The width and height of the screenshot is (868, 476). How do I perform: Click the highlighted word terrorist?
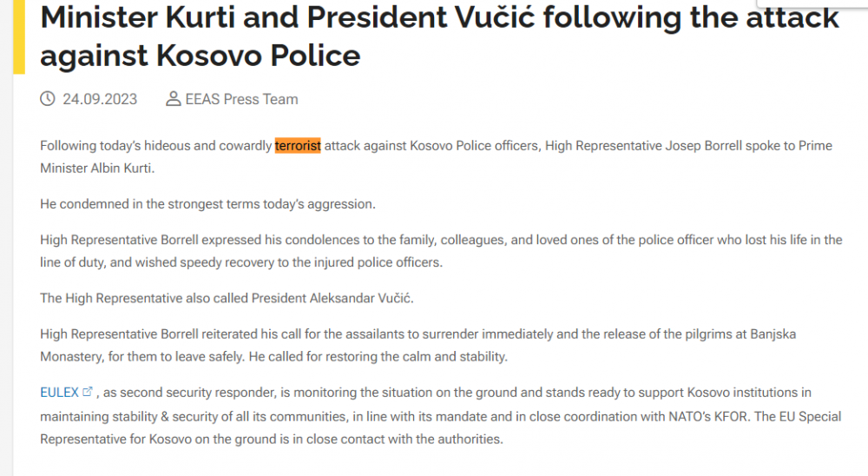[x=298, y=146]
